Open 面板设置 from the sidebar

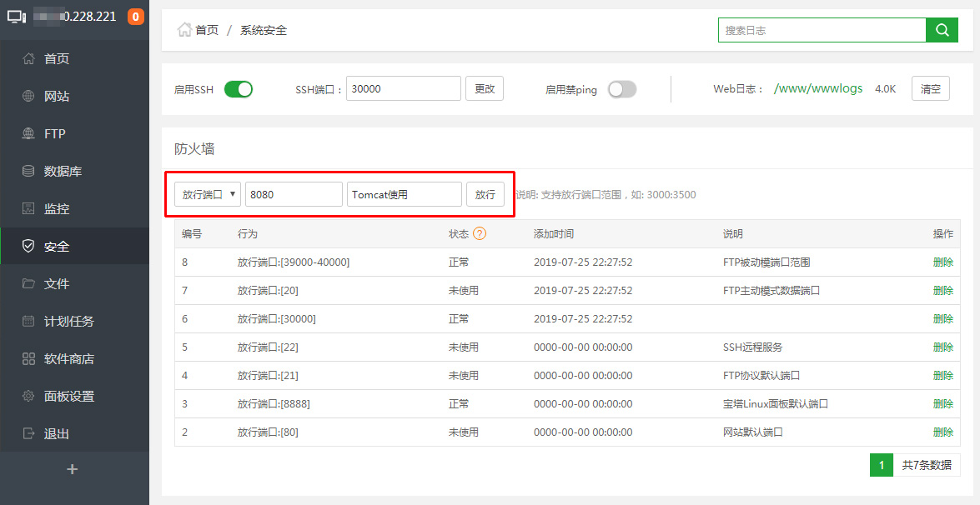click(68, 397)
